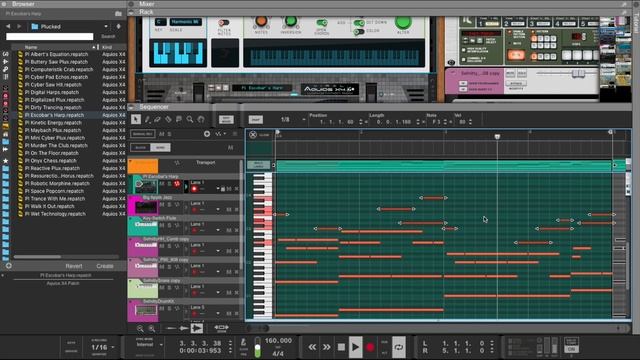Click the favorites star in browser sidebar

click(x=5, y=161)
